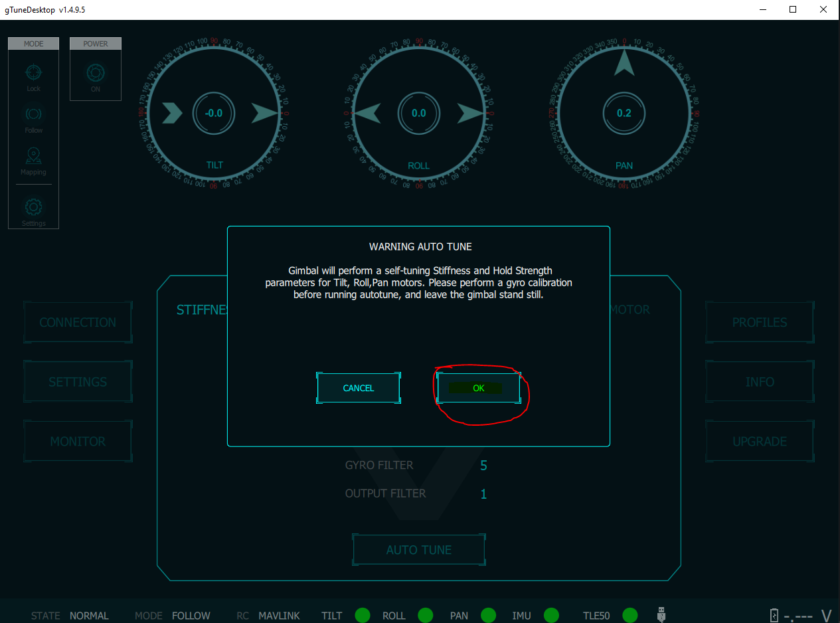Click the USB connection status icon
The width and height of the screenshot is (840, 623).
click(661, 614)
